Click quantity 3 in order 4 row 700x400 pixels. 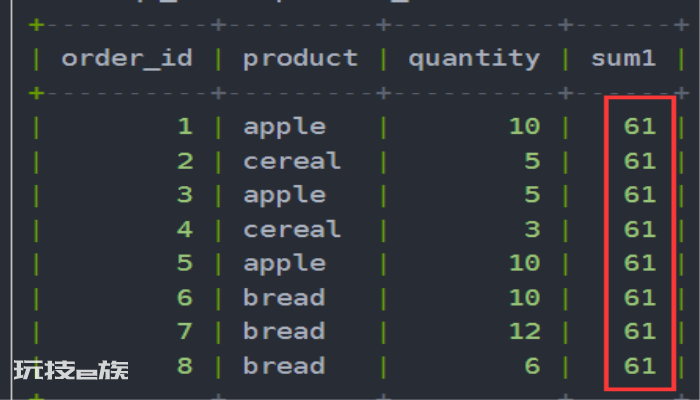coord(532,229)
